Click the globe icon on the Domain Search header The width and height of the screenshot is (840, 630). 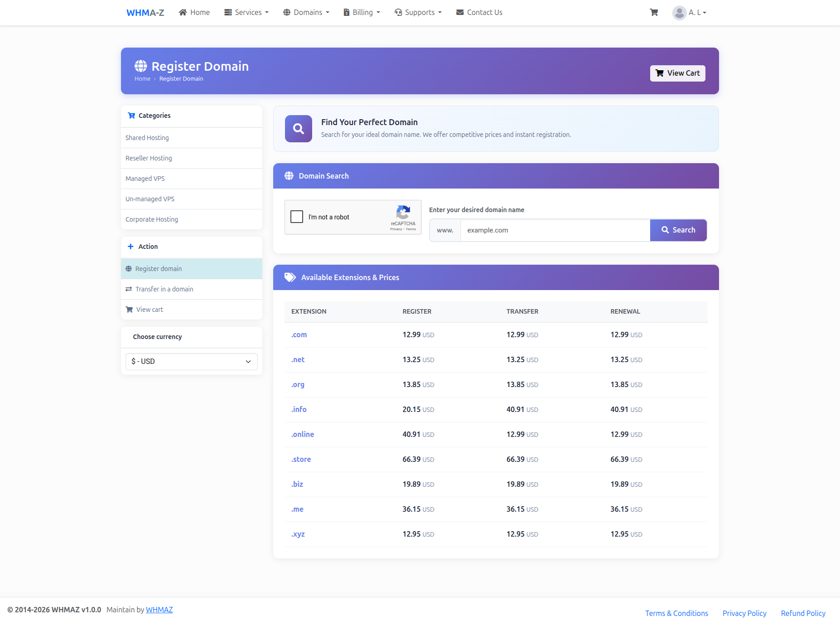289,176
